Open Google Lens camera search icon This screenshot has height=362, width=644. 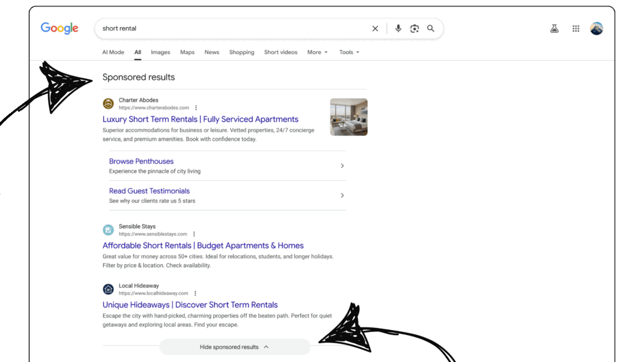click(x=414, y=28)
